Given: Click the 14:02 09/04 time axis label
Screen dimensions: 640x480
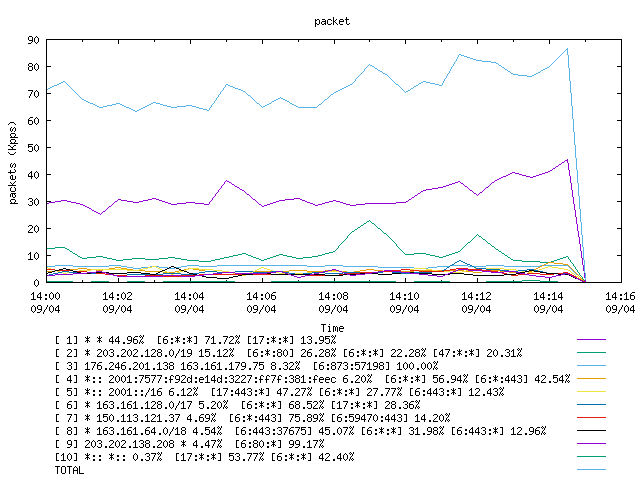Looking at the screenshot, I should pos(117,302).
